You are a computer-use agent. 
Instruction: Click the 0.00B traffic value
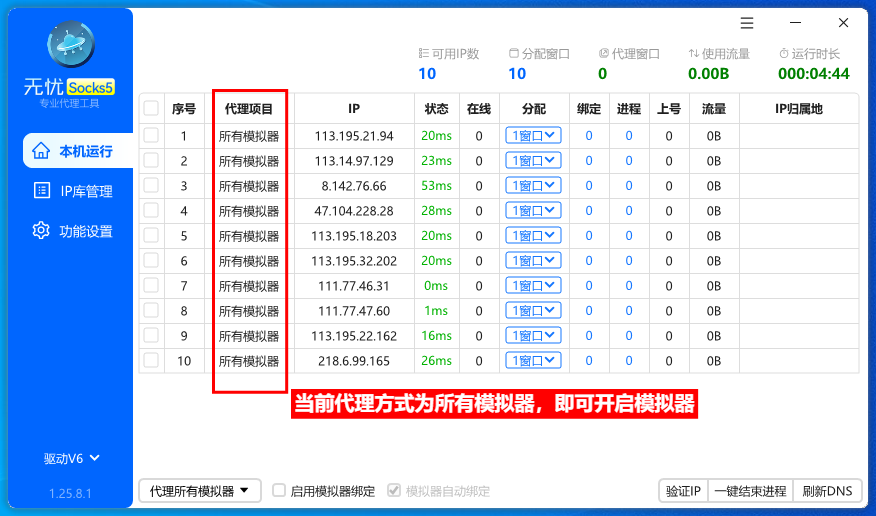[708, 74]
